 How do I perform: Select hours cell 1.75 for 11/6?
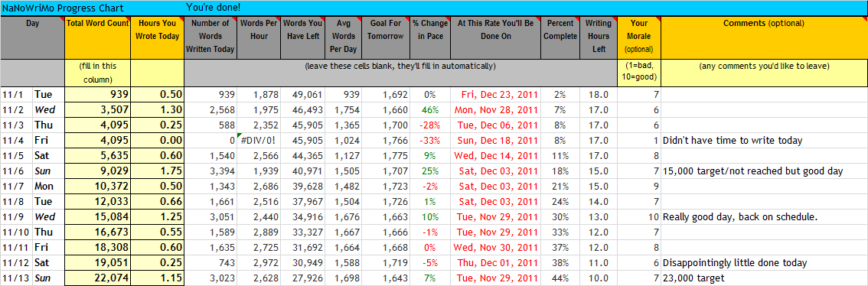click(x=157, y=171)
